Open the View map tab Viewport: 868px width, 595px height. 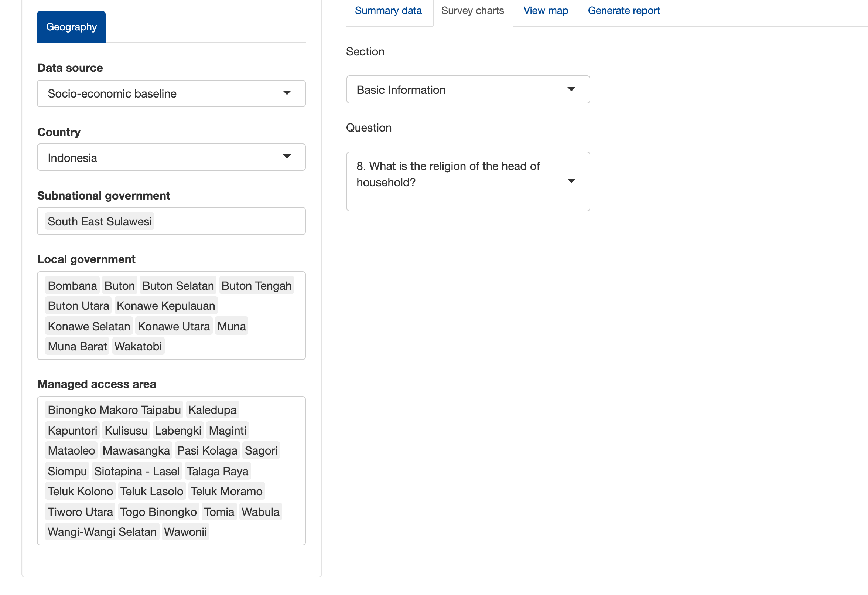[x=545, y=10]
